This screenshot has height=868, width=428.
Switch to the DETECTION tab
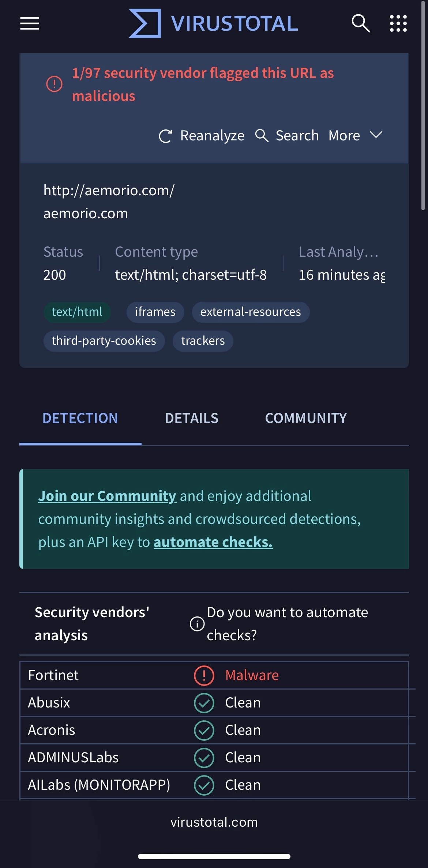pyautogui.click(x=80, y=418)
